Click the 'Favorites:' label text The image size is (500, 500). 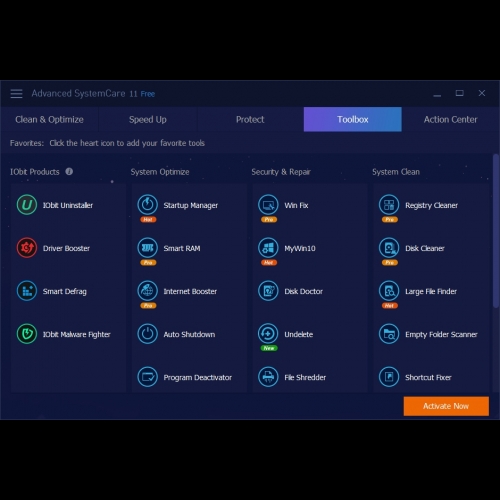click(27, 143)
